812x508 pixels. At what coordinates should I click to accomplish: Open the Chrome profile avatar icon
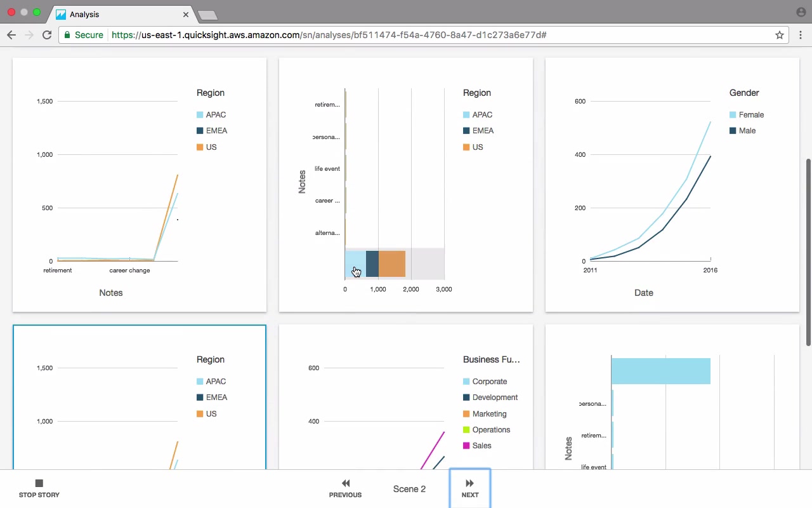[x=801, y=12]
